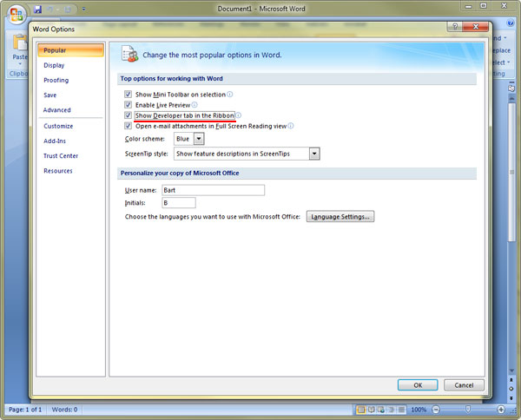Screen dimensions: 521x420
Task: Open the Advanced options category
Action: click(57, 110)
